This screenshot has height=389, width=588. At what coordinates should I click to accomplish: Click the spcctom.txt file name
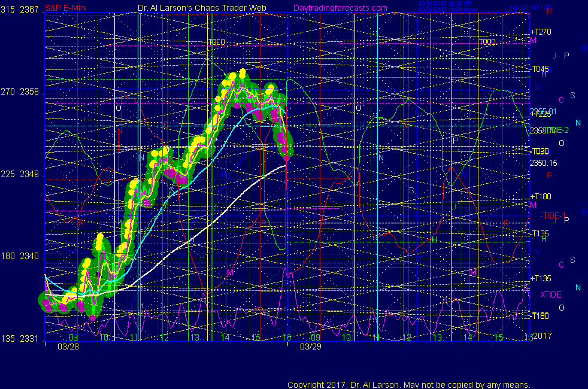529,7
